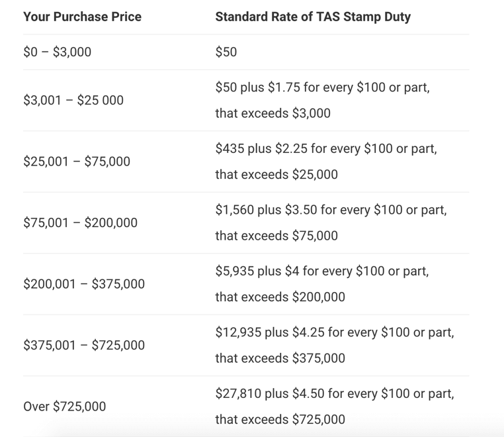Image resolution: width=504 pixels, height=437 pixels.
Task: Click the 'Your Purchase Price' column header
Action: (x=82, y=17)
